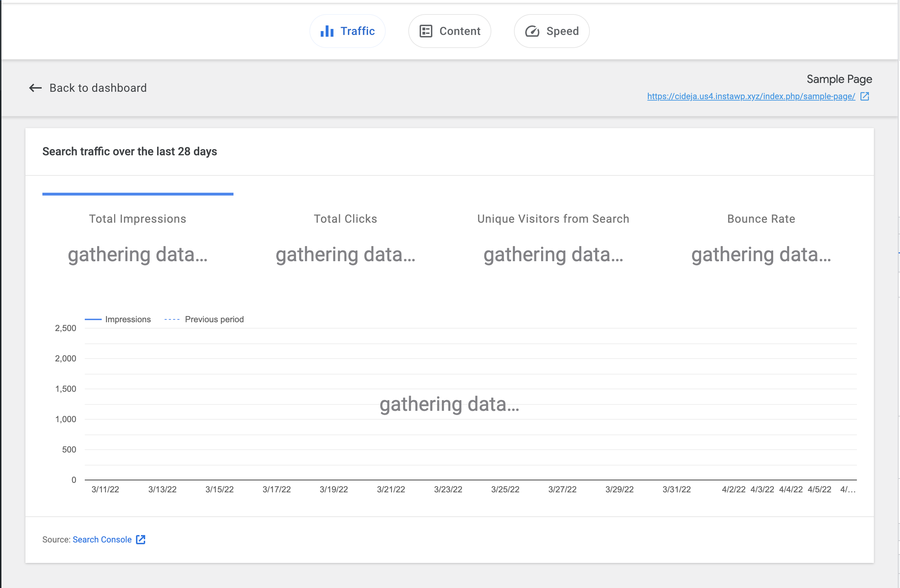Click the Traffic bar chart icon

coord(327,31)
